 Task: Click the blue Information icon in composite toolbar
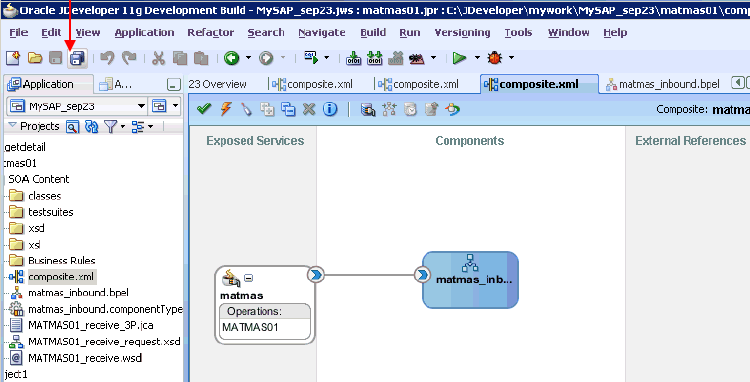[x=330, y=109]
